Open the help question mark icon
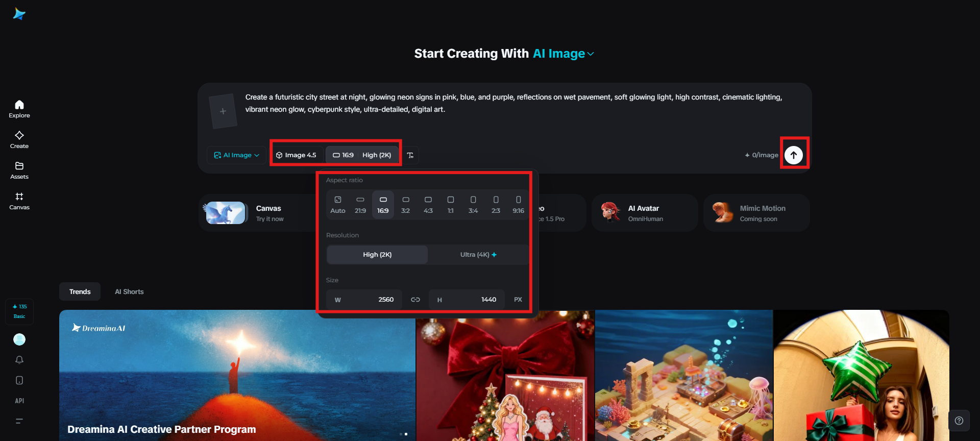 (x=959, y=421)
